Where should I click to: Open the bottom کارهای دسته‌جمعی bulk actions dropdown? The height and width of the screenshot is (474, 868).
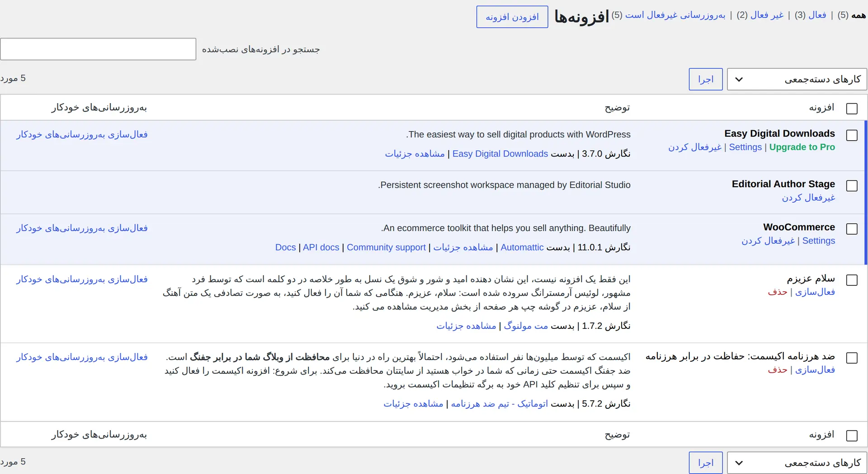pyautogui.click(x=797, y=463)
